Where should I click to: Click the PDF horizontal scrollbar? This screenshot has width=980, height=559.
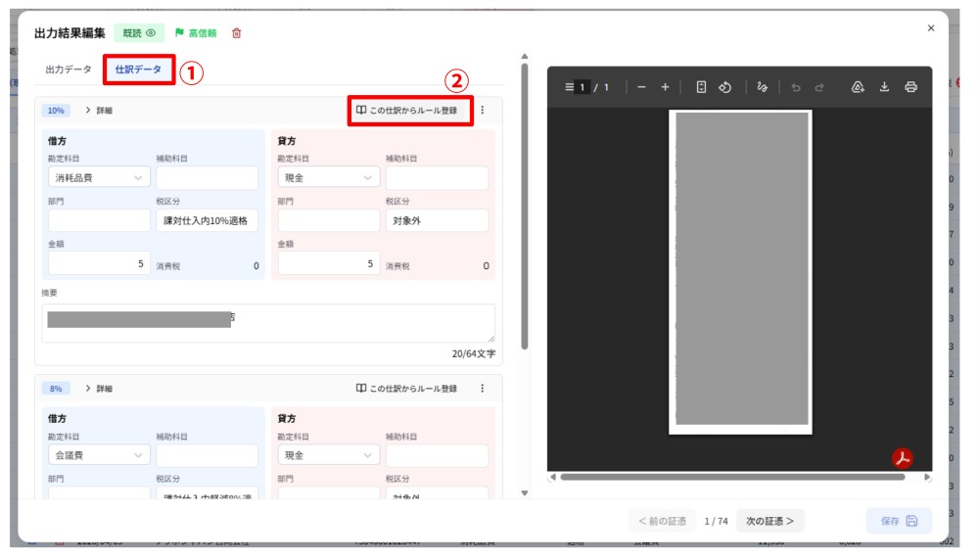click(x=732, y=477)
